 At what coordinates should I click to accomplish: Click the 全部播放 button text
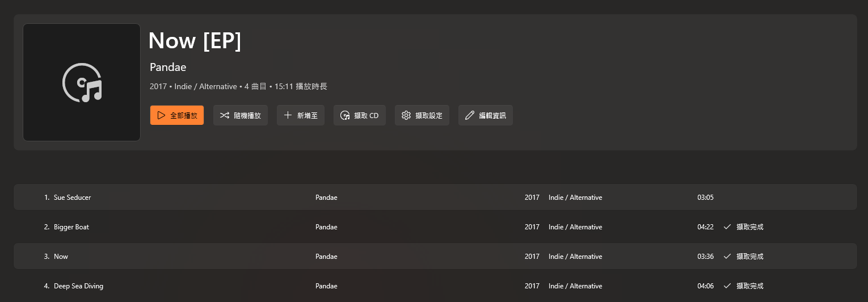click(x=184, y=115)
